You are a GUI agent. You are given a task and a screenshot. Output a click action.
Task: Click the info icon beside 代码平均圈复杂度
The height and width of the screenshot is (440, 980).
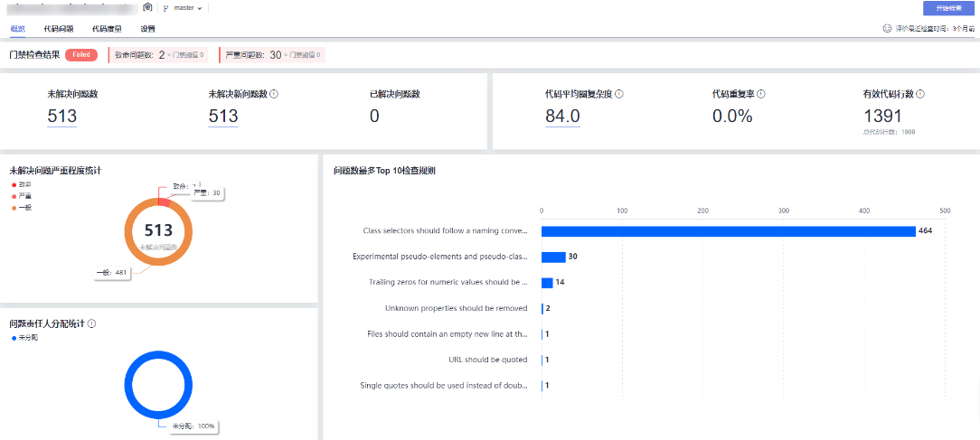[x=618, y=94]
